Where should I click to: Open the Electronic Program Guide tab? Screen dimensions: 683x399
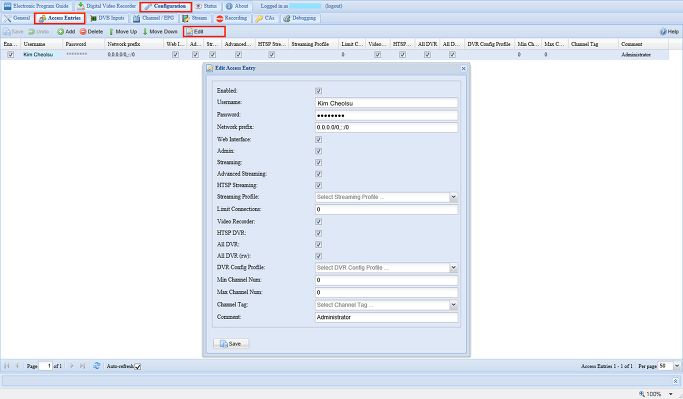(36, 6)
